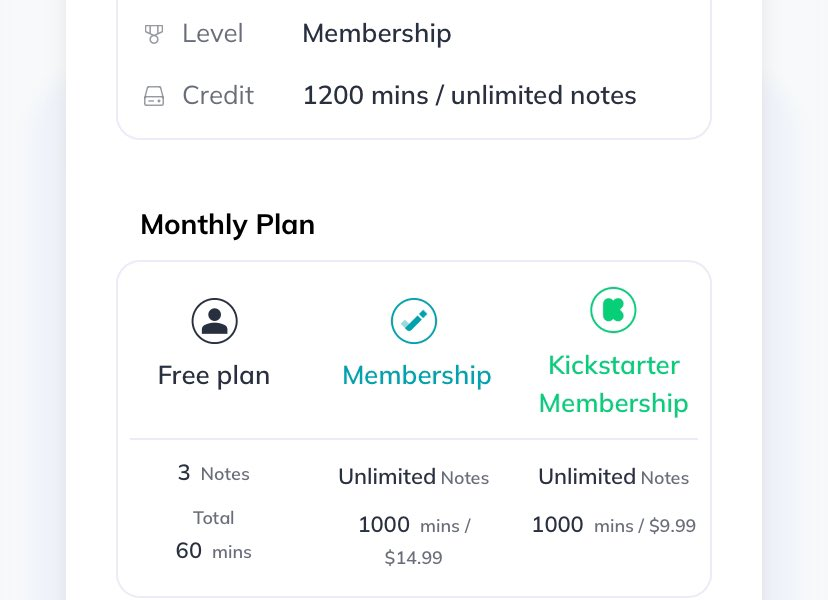Choose the Free plan title
Viewport: 828px width, 600px height.
(214, 375)
